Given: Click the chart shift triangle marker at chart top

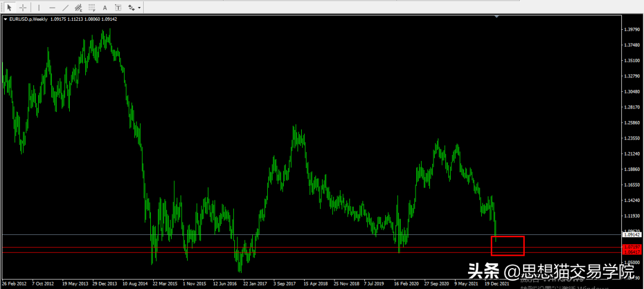Looking at the screenshot, I should [x=497, y=17].
